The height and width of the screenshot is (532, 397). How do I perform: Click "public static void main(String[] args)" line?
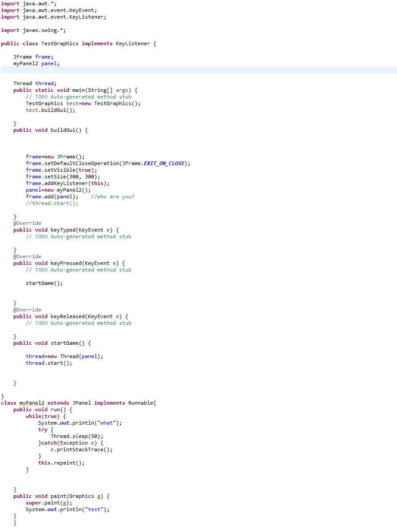tap(75, 90)
